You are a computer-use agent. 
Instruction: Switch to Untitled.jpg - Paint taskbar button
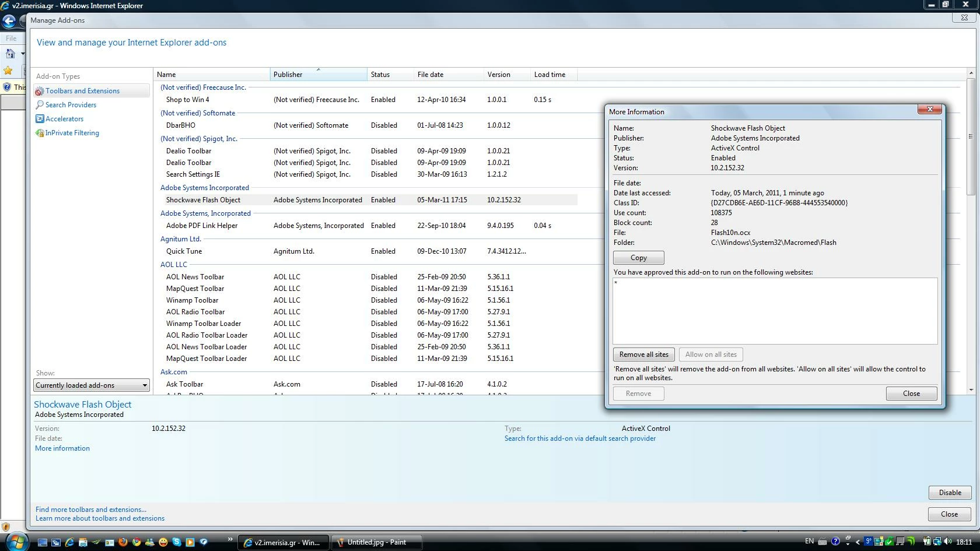pos(377,542)
